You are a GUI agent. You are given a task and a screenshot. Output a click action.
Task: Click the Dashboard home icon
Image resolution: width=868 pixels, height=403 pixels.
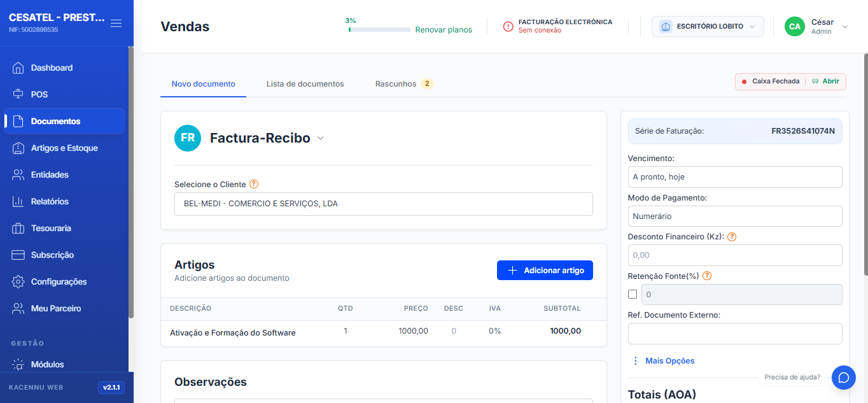pos(18,67)
